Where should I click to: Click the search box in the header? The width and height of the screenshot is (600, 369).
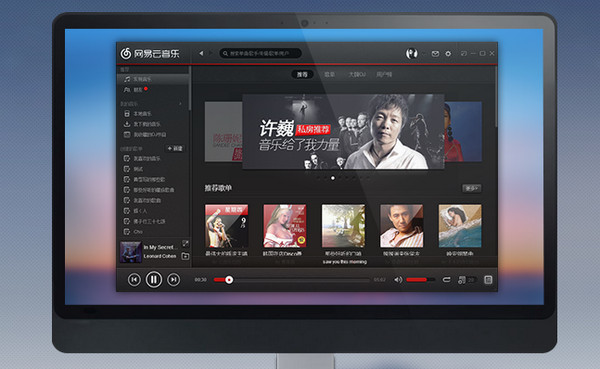[260, 53]
